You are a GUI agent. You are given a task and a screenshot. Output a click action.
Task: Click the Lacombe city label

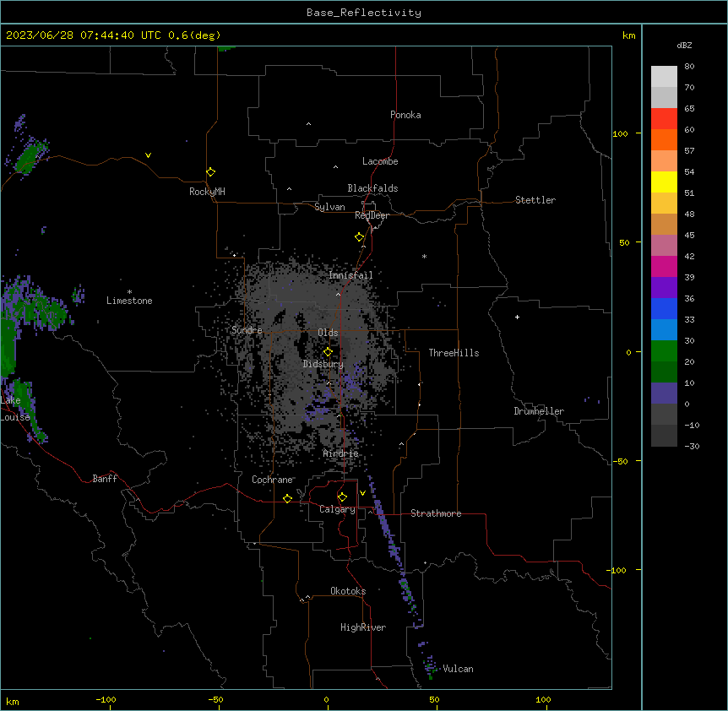click(380, 161)
